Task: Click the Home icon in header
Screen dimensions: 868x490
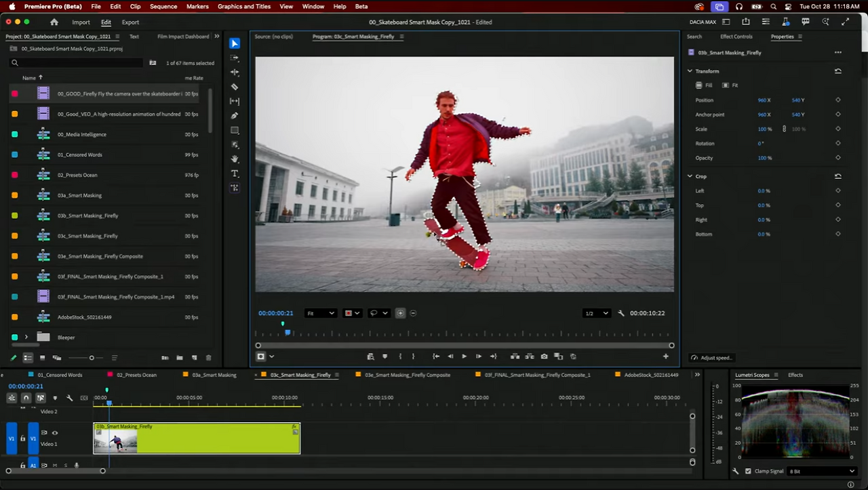Action: click(54, 22)
